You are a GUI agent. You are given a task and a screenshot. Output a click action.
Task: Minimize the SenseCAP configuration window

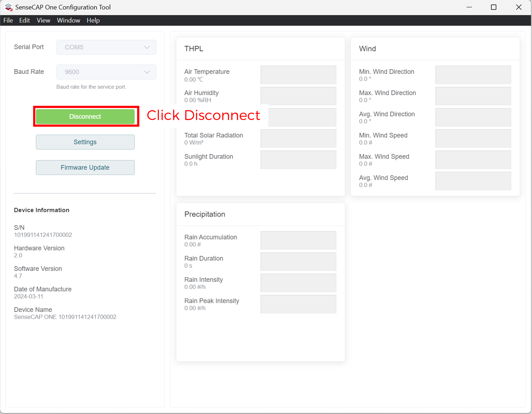469,7
